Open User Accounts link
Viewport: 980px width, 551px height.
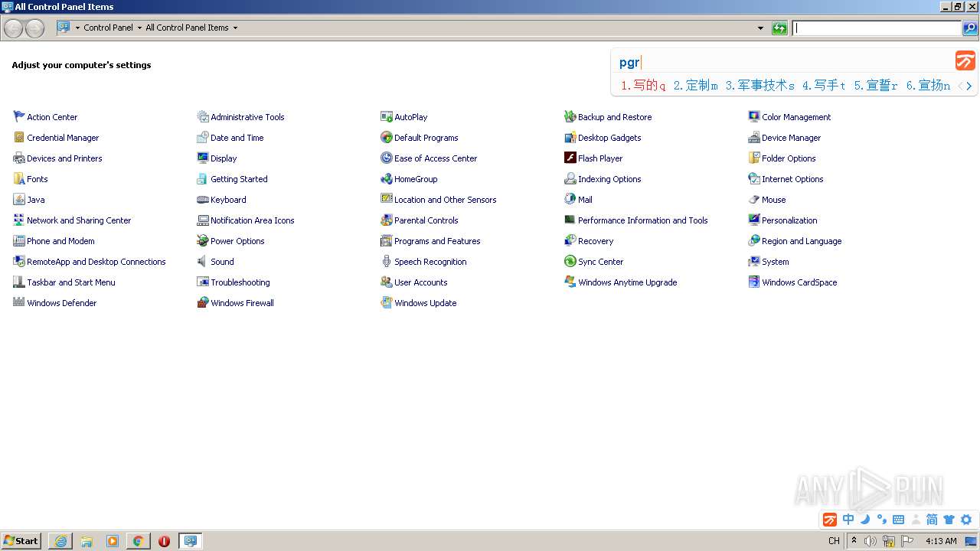pos(420,282)
